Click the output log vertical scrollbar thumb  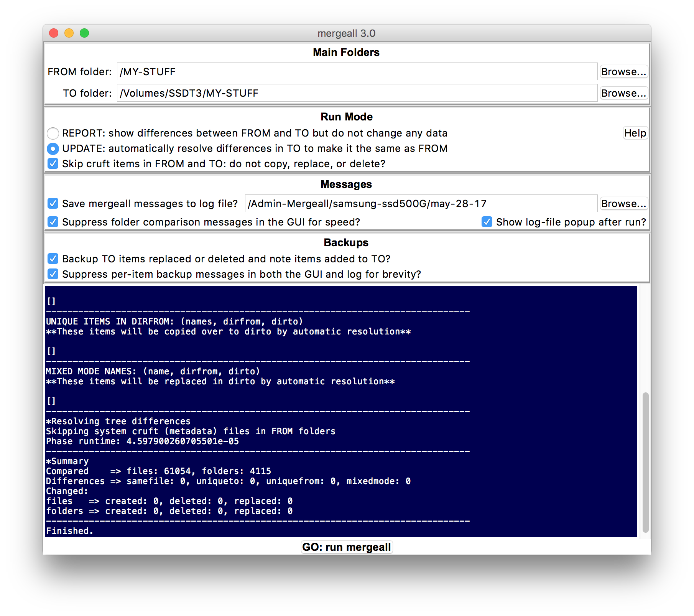(x=646, y=462)
